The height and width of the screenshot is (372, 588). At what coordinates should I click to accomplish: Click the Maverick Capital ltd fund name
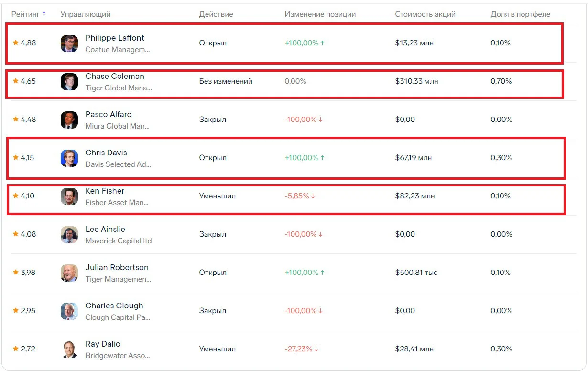point(119,241)
